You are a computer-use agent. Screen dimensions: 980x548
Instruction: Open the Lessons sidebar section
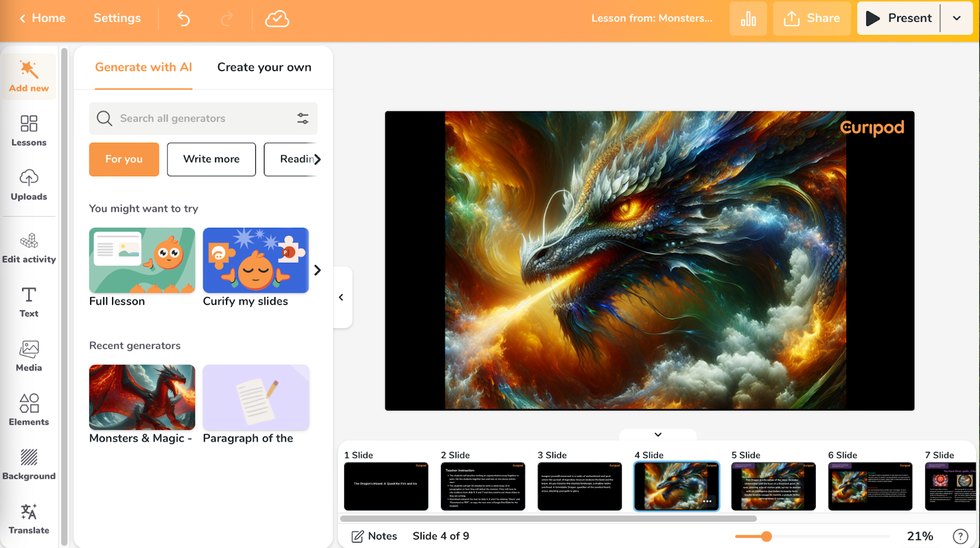(x=29, y=131)
